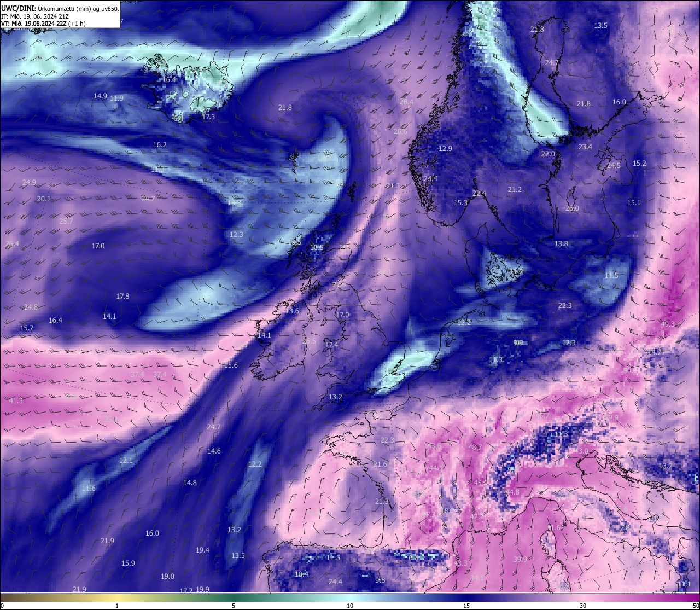The width and height of the screenshot is (700, 610).
Task: Click the 12.9 value over Norway
Action: [x=445, y=148]
